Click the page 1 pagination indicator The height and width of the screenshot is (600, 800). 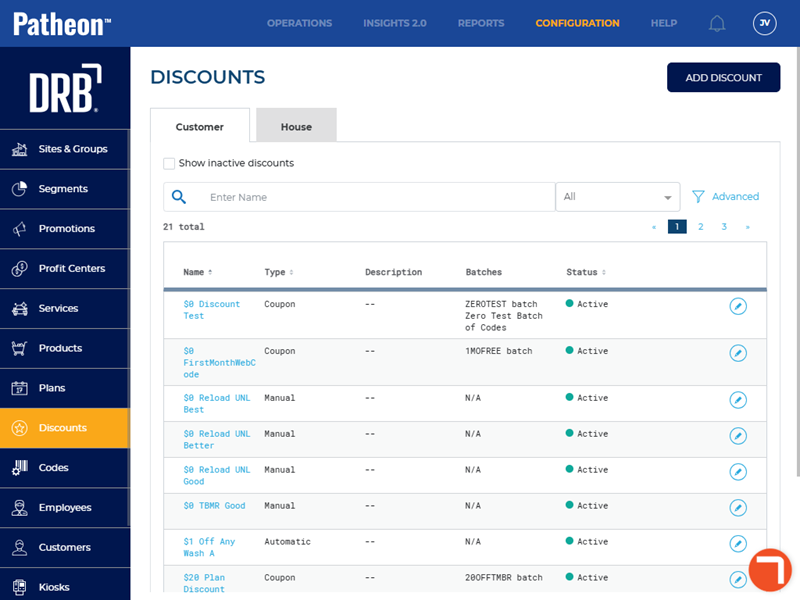[677, 227]
